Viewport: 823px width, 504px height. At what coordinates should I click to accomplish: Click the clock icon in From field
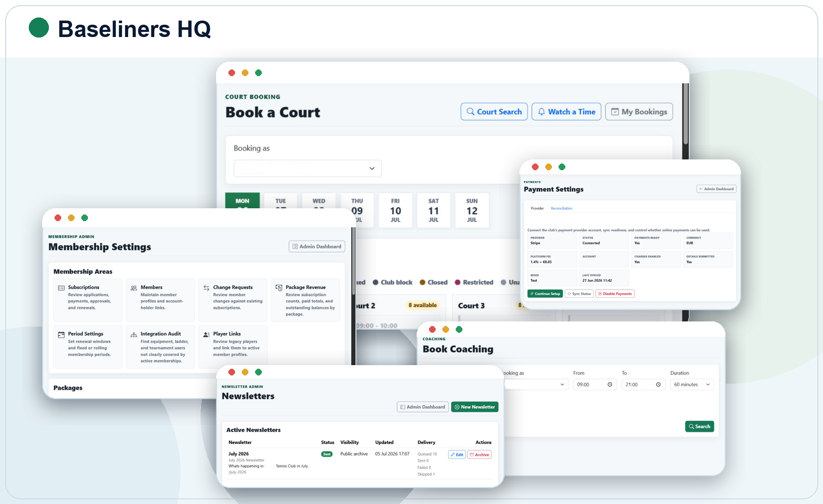pos(610,385)
